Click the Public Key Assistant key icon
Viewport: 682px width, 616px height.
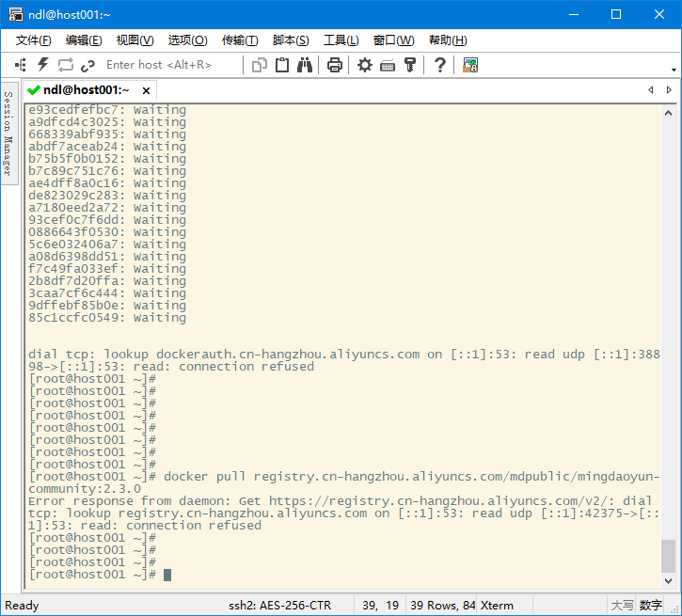(410, 65)
